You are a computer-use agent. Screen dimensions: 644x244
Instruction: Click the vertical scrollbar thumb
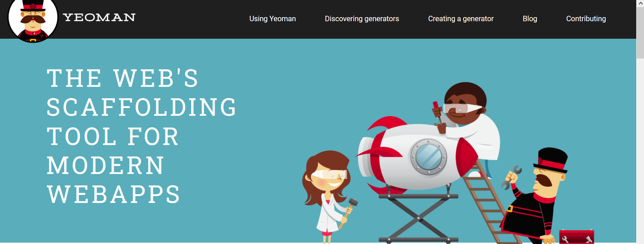(x=640, y=32)
